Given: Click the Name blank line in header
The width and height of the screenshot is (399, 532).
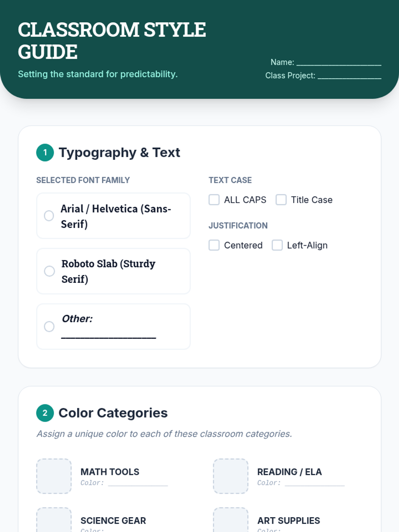Looking at the screenshot, I should coord(339,63).
